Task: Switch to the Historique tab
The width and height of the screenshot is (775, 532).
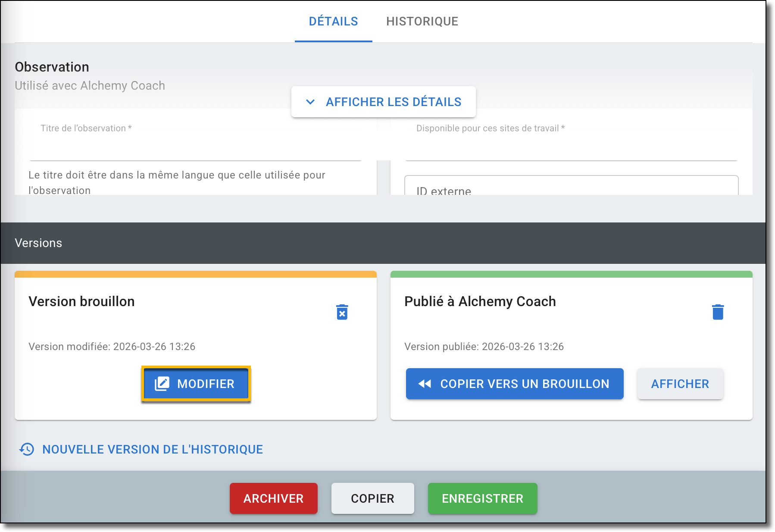Action: pyautogui.click(x=422, y=22)
